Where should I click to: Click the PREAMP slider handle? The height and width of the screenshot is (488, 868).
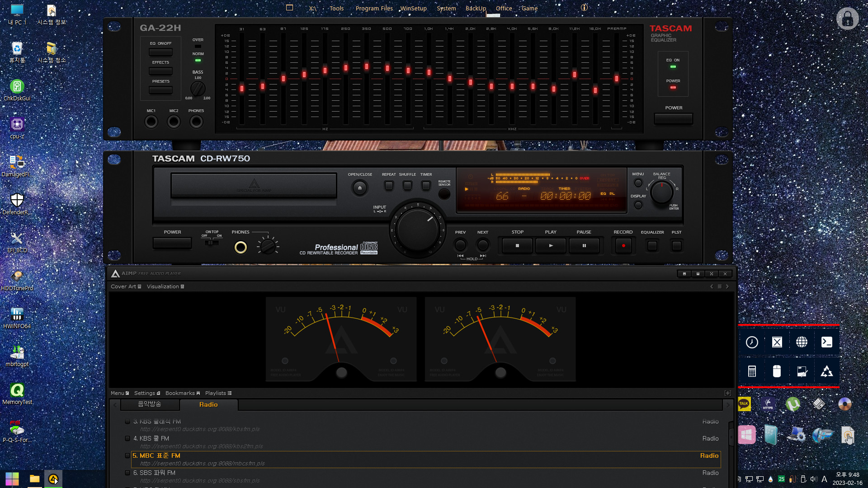click(616, 79)
